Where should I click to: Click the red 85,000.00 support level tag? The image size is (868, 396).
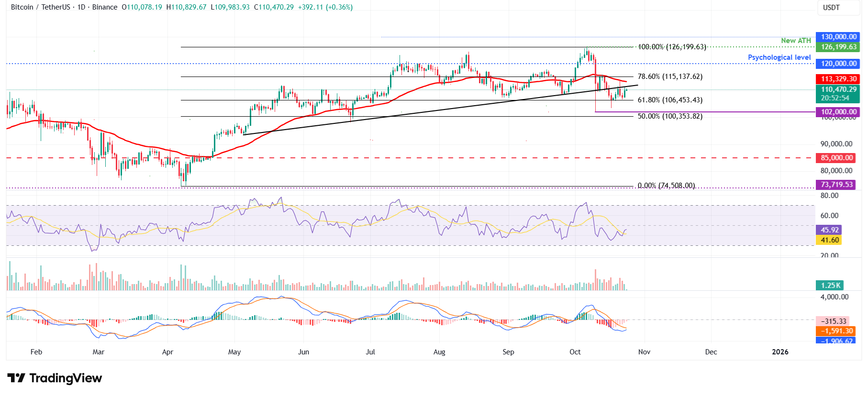coord(836,158)
